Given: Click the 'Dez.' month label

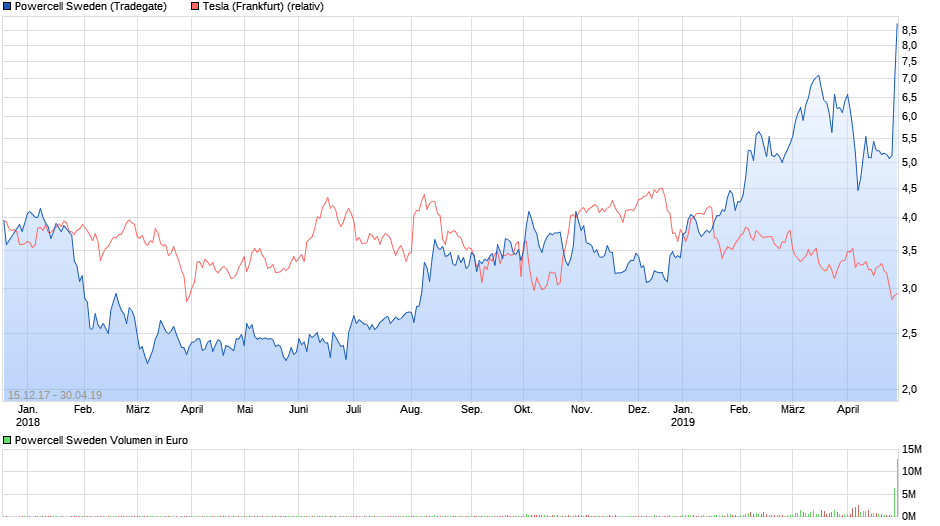Looking at the screenshot, I should pos(638,410).
